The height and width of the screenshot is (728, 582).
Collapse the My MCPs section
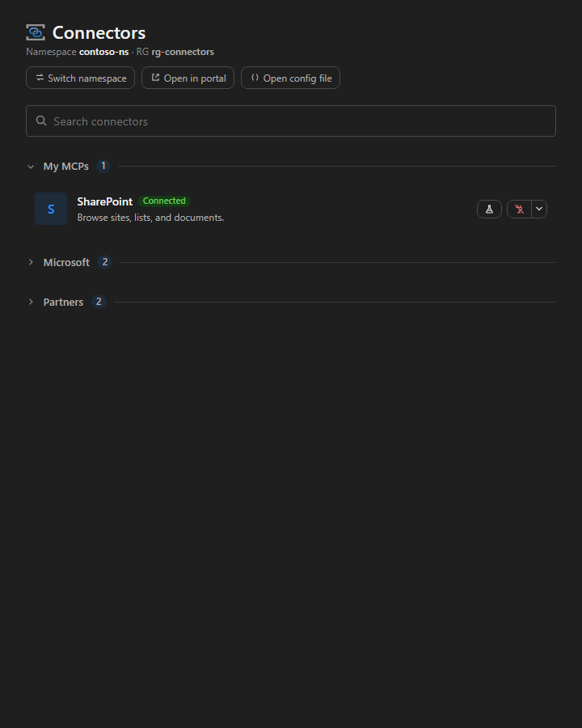[x=31, y=167]
